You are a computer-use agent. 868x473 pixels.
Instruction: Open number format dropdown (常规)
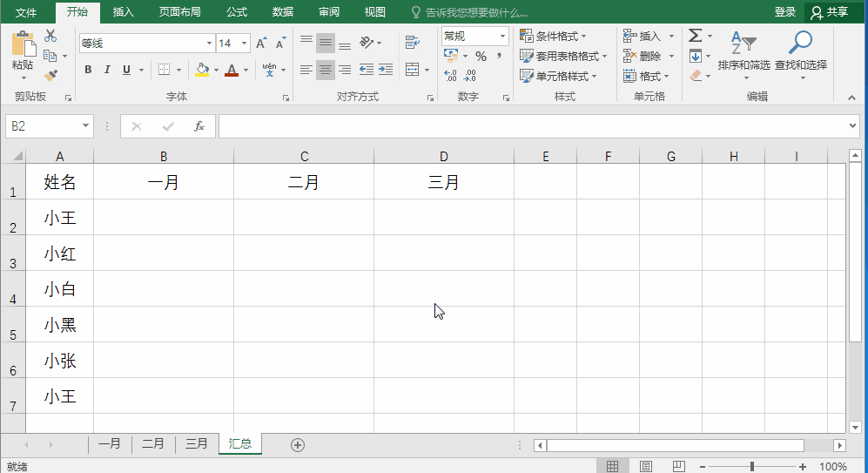(x=502, y=37)
